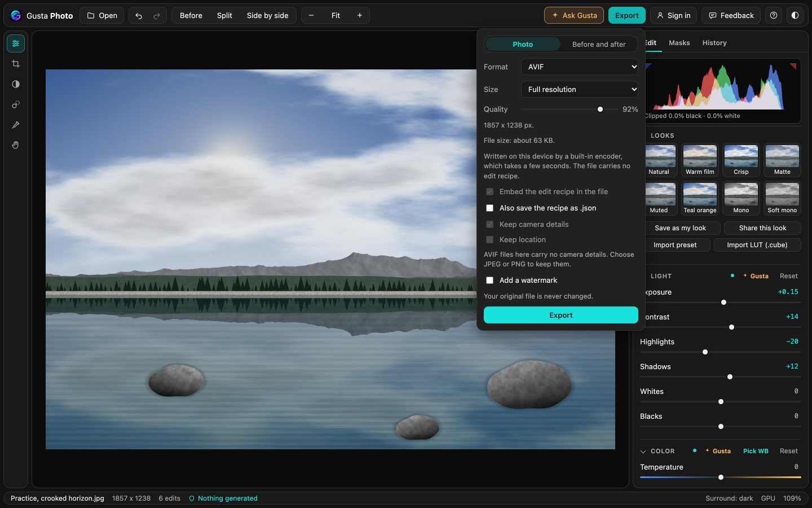Undo the last edit
This screenshot has width=812, height=508.
(x=139, y=15)
